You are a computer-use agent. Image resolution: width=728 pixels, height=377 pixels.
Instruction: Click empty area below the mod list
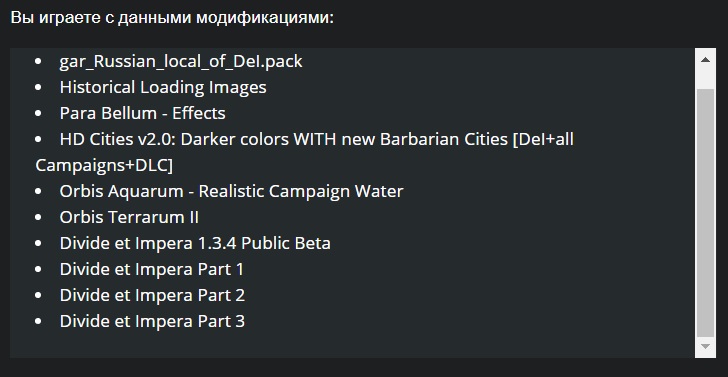click(x=352, y=344)
